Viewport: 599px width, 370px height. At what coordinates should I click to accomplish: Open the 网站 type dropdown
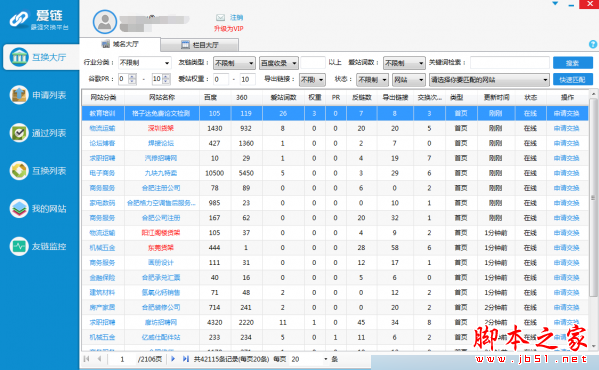click(409, 80)
